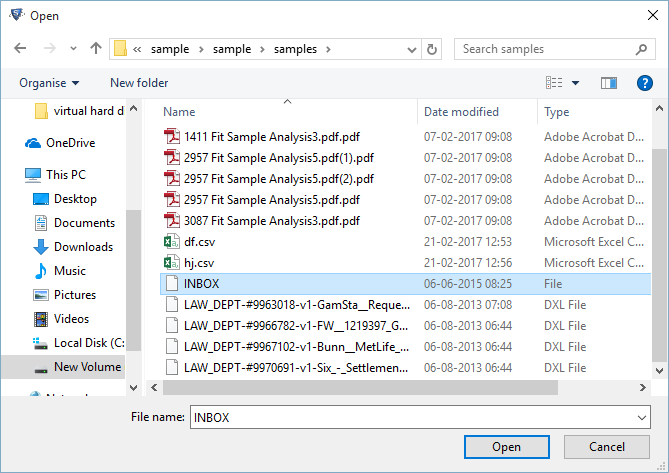
Task: Select LAW_DEPT-#9967102-v1-Bunn_MetLife file
Action: click(296, 347)
